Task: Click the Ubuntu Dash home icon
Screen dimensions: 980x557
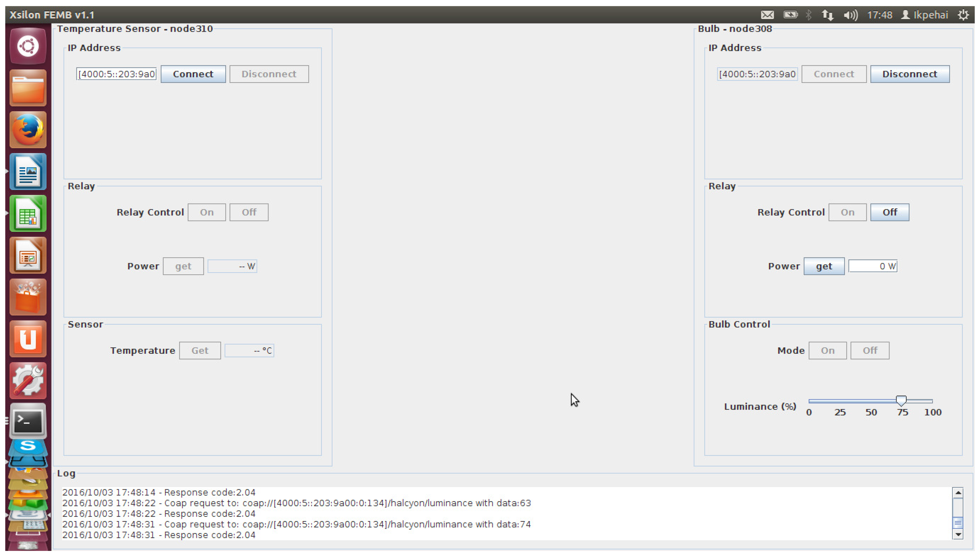Action: click(28, 46)
